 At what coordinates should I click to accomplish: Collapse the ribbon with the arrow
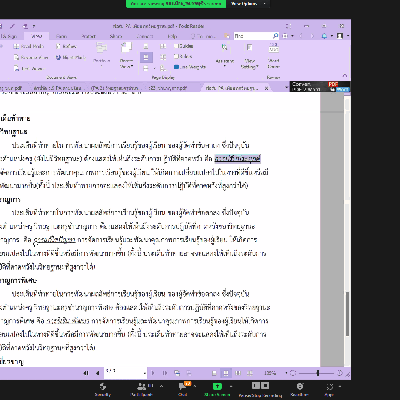[345, 76]
